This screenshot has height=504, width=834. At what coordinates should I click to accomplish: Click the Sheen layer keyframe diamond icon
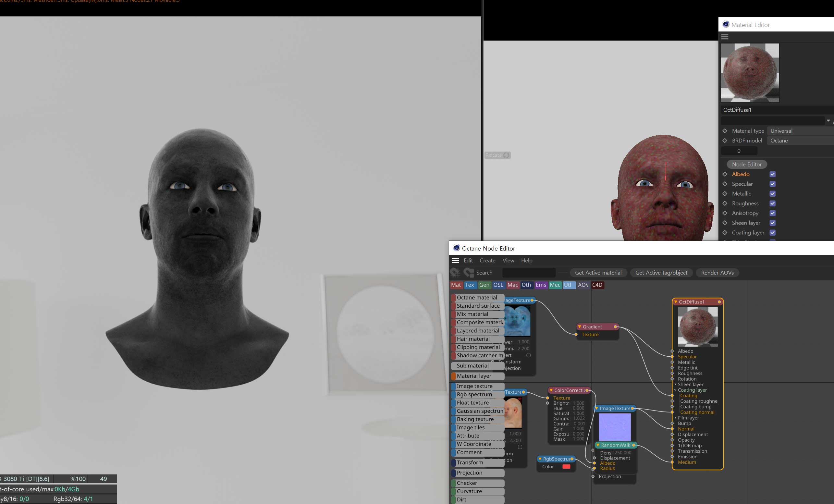(725, 223)
